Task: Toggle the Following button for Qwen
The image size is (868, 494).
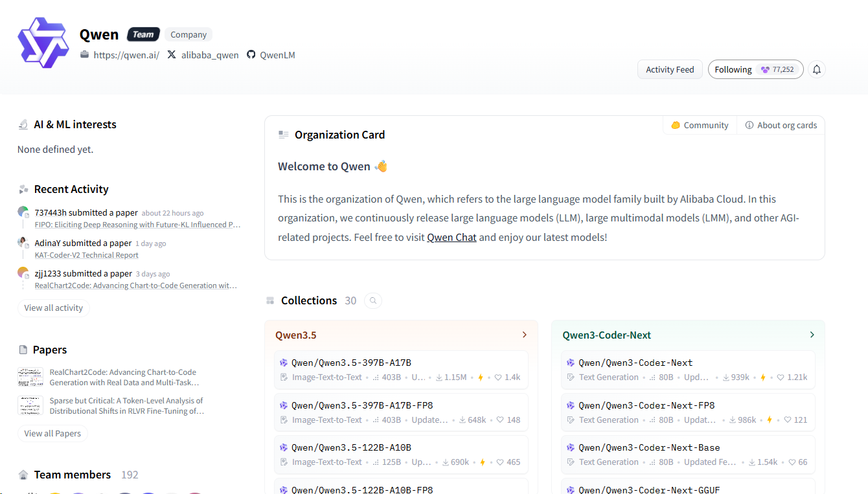Action: coord(756,70)
